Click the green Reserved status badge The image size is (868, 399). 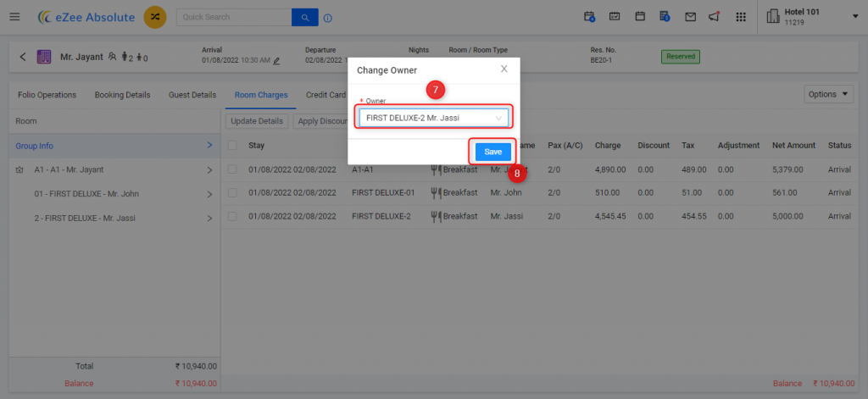681,57
